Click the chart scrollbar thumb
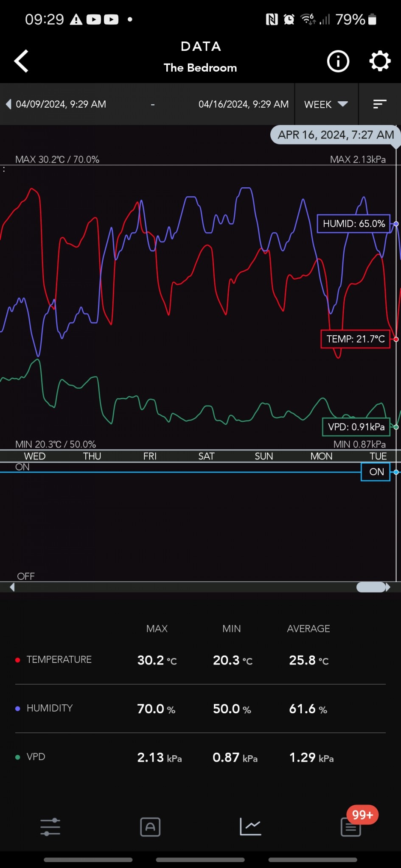 pyautogui.click(x=371, y=587)
